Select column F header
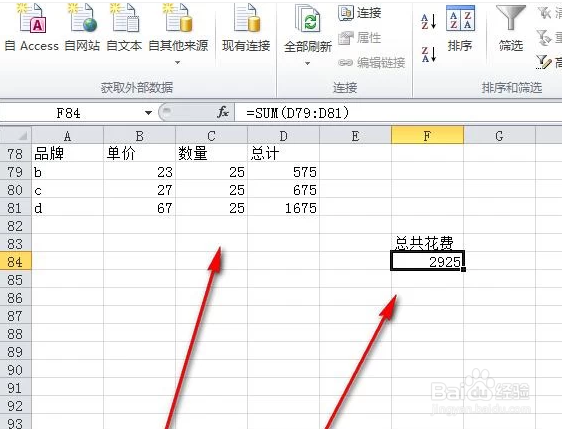562x429 pixels. click(427, 136)
